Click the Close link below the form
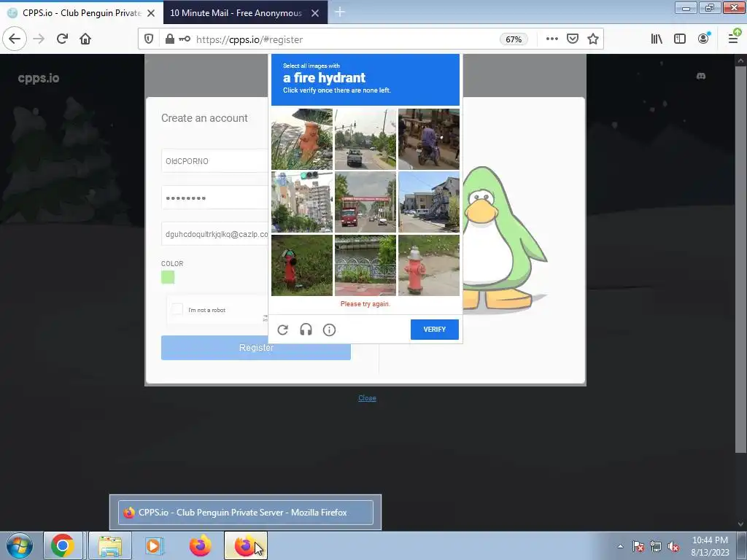 coord(368,398)
